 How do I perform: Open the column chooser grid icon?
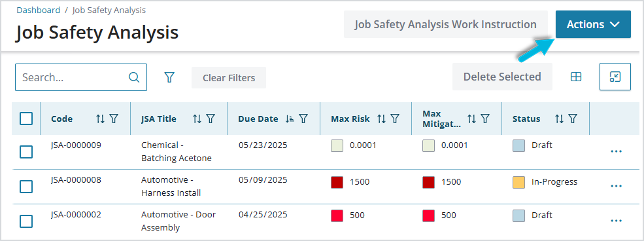click(x=576, y=77)
